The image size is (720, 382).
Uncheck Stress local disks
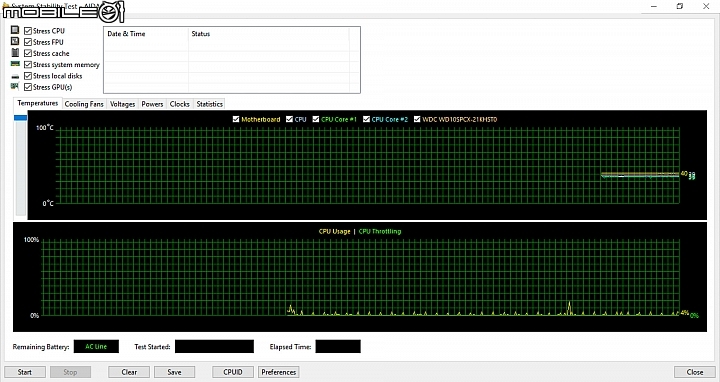(28, 76)
